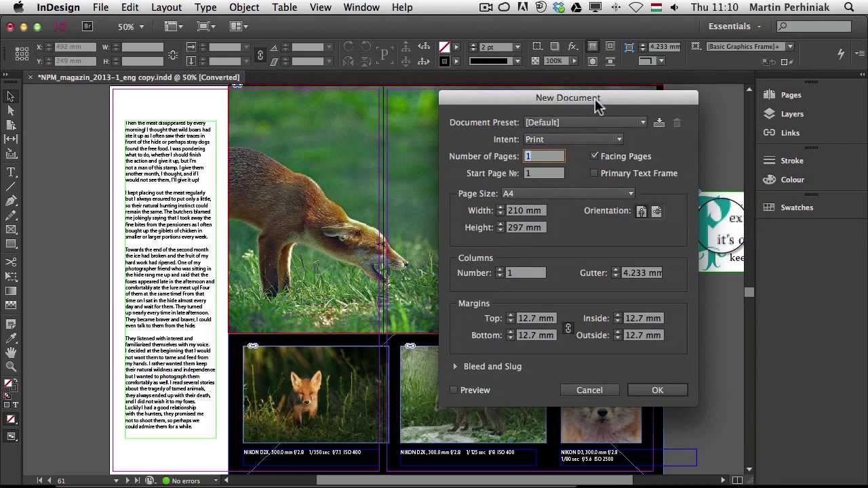Click the Cancel button
868x488 pixels.
[589, 390]
